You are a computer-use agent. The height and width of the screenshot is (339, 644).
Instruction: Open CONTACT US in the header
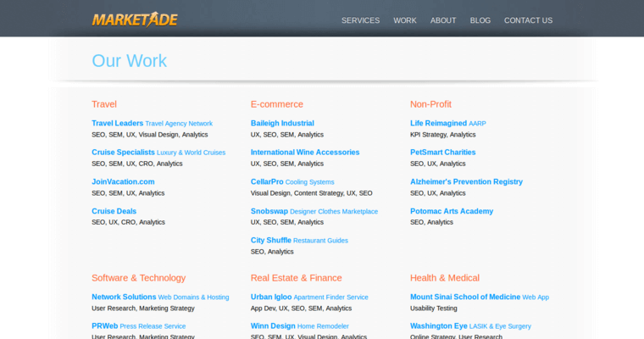528,20
